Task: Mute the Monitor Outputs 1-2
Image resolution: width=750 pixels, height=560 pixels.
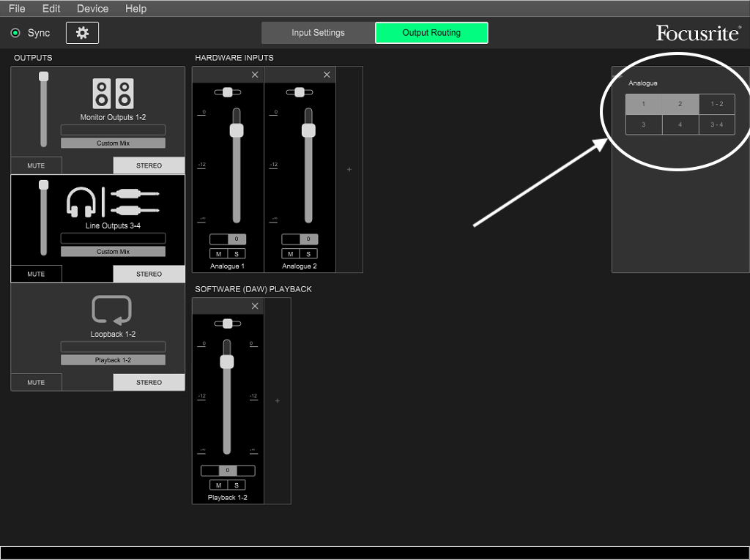Action: [36, 165]
